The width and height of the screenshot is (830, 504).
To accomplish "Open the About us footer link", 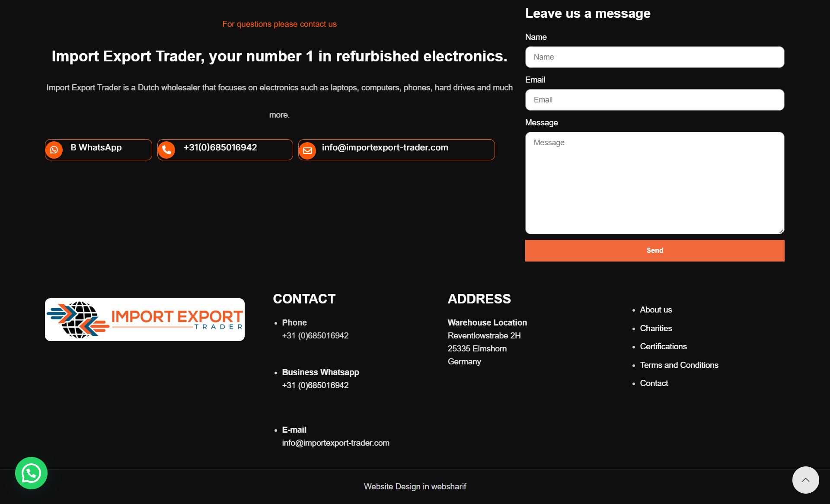I will pos(656,310).
